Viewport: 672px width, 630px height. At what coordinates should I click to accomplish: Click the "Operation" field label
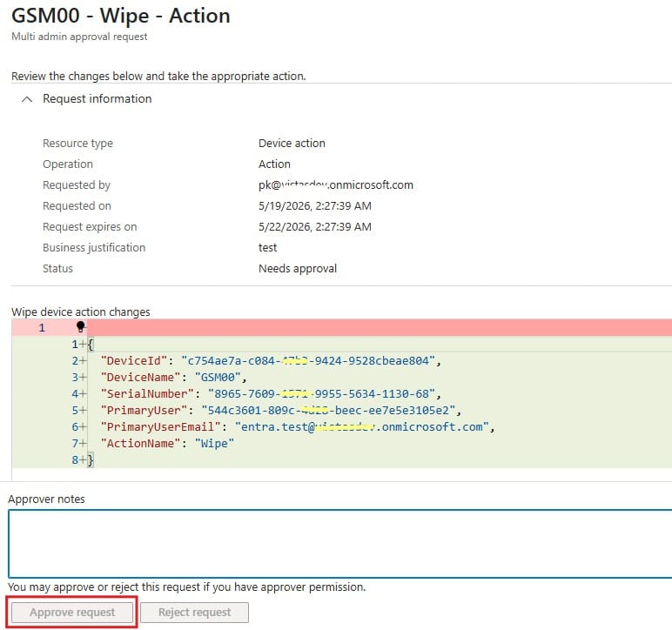[x=68, y=164]
